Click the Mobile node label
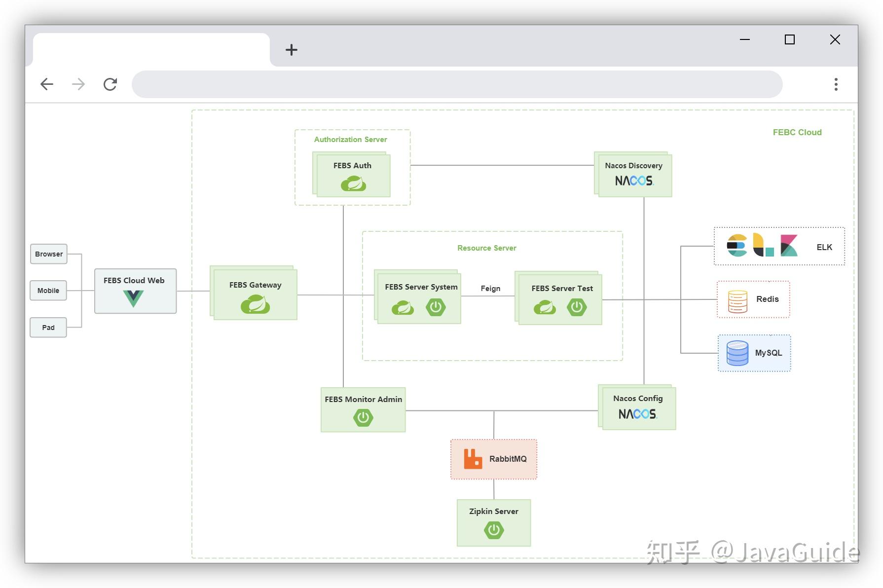 pos(47,290)
